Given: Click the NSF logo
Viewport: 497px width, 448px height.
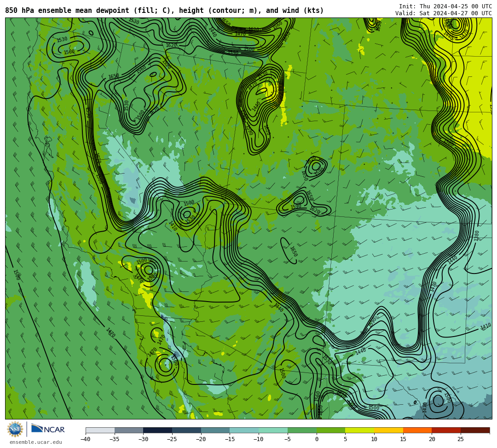Looking at the screenshot, I should [x=15, y=429].
